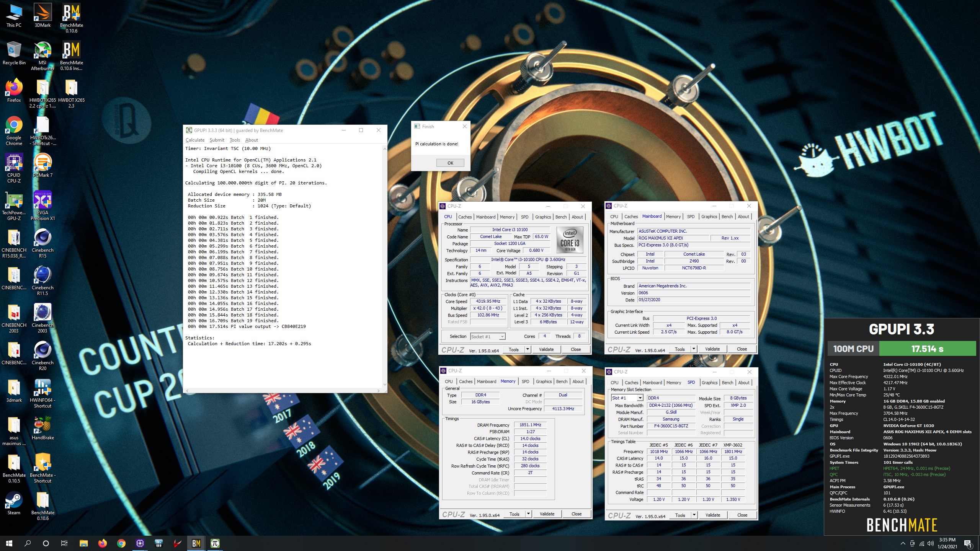
Task: Open MSI Afterburner desktop icon
Action: 42,56
